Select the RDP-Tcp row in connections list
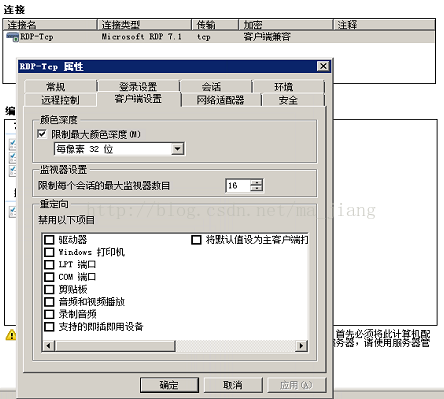Image resolution: width=444 pixels, height=399 pixels. click(x=219, y=37)
